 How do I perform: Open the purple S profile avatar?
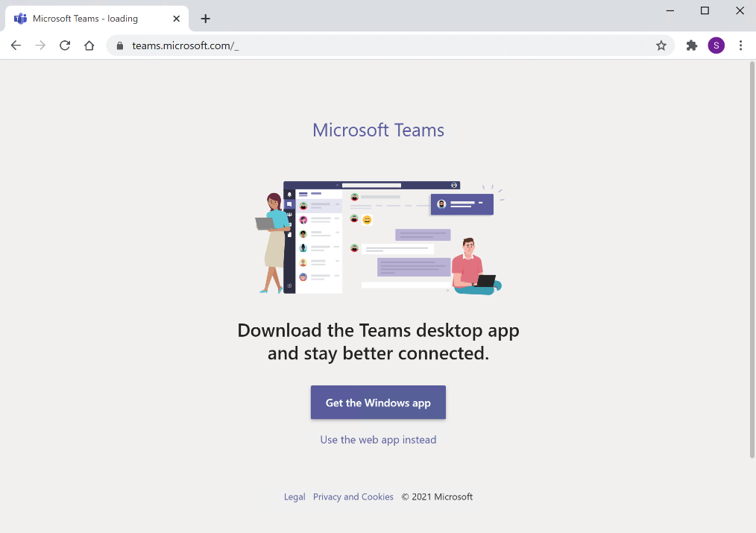(x=716, y=45)
